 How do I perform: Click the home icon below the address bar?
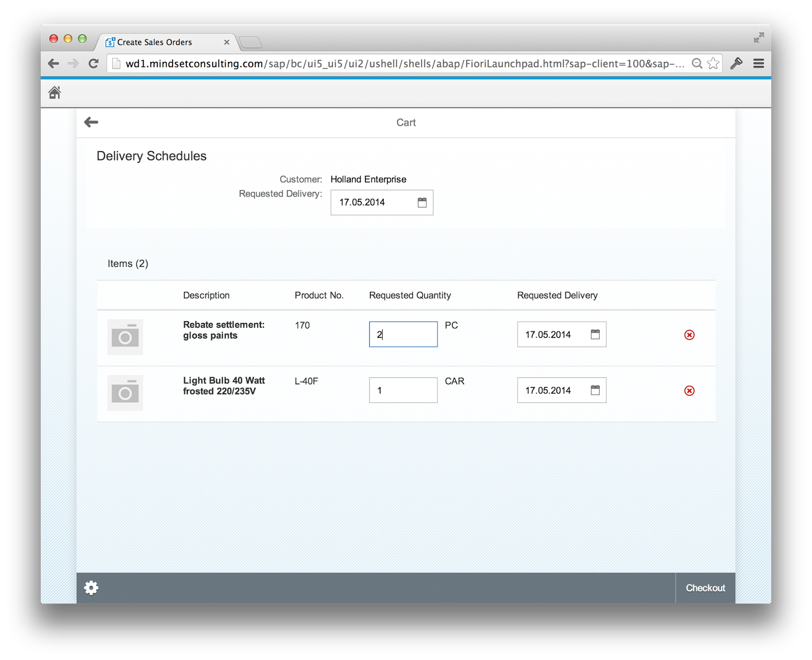(54, 92)
